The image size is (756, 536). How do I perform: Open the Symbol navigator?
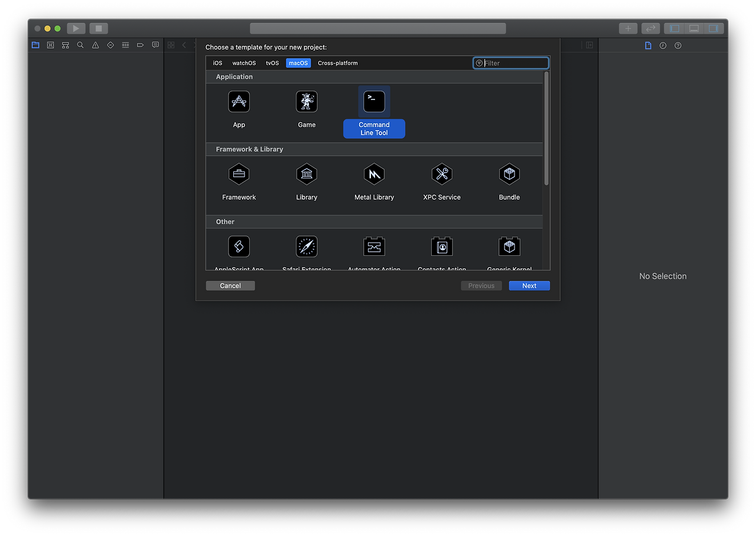66,45
